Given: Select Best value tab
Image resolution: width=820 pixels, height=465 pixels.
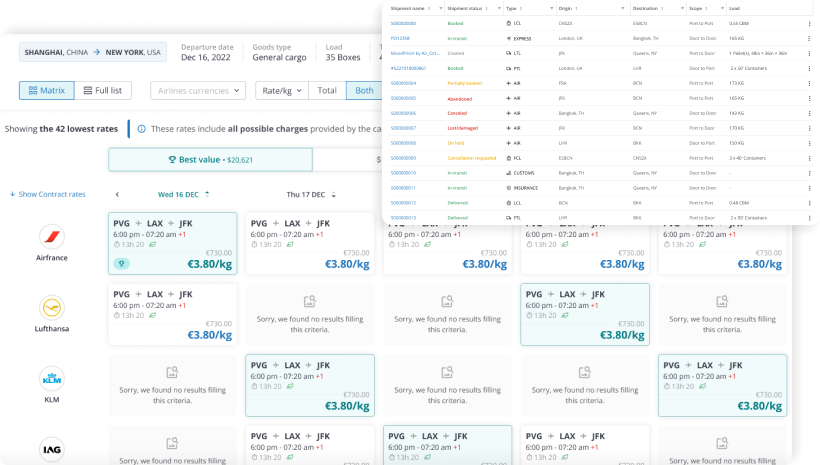Looking at the screenshot, I should (210, 160).
